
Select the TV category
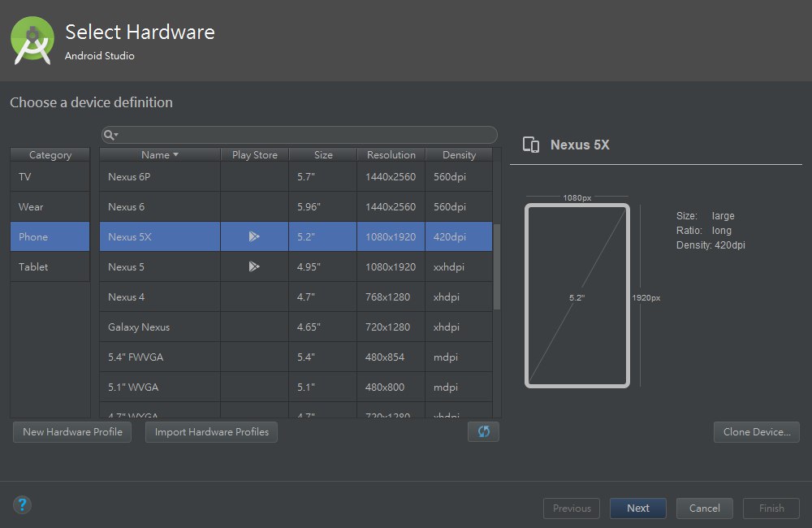50,177
